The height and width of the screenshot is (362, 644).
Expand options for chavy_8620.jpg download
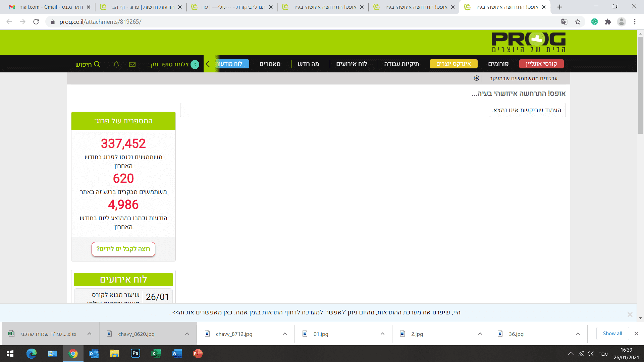click(x=187, y=334)
